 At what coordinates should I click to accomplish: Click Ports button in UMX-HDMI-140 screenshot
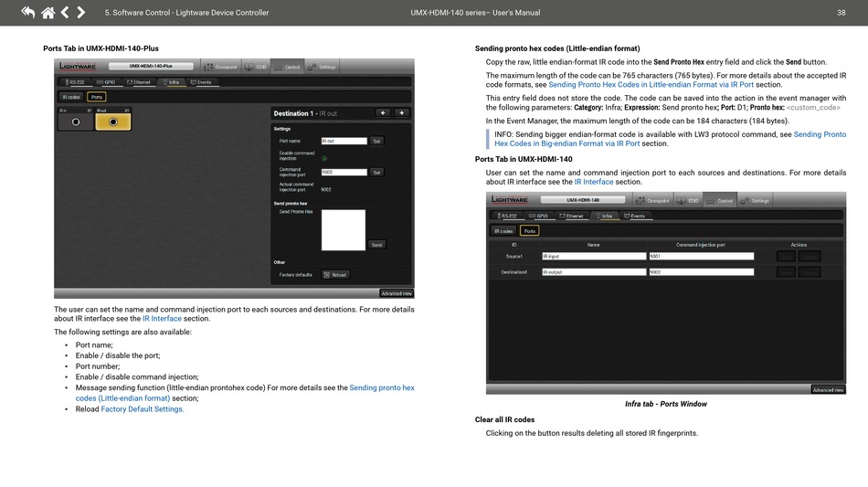(530, 231)
